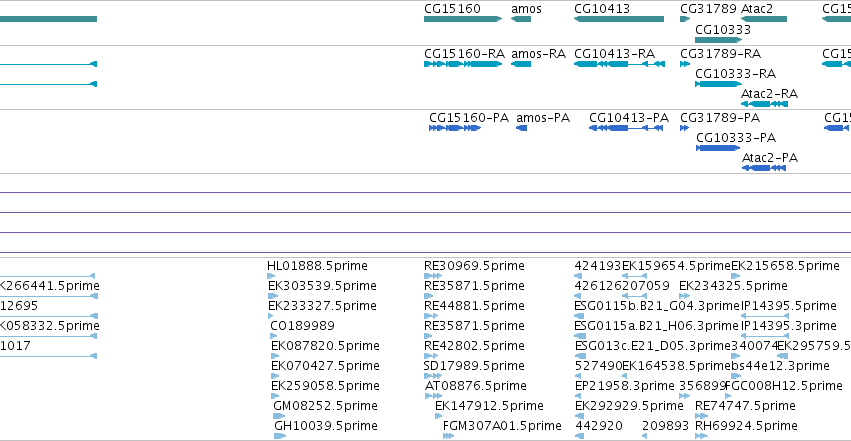
Task: Select the CG10413-RA transcript exon glyph
Action: [x=619, y=64]
